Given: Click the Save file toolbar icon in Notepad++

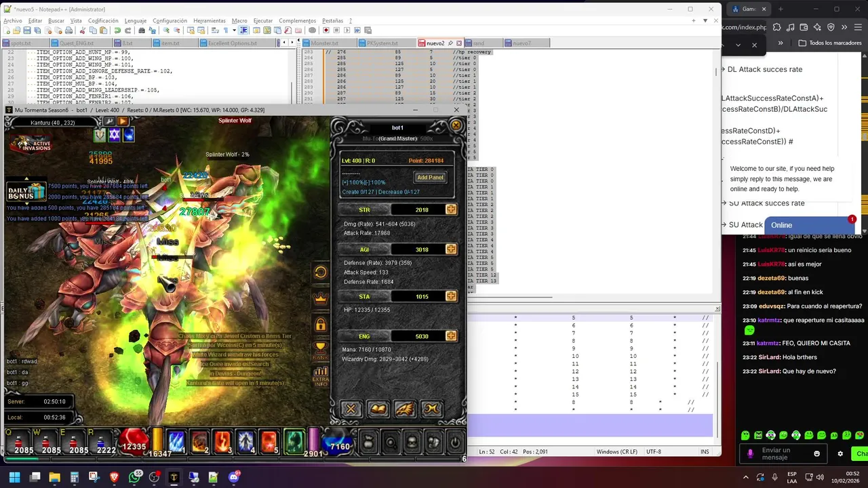Looking at the screenshot, I should pyautogui.click(x=27, y=30).
